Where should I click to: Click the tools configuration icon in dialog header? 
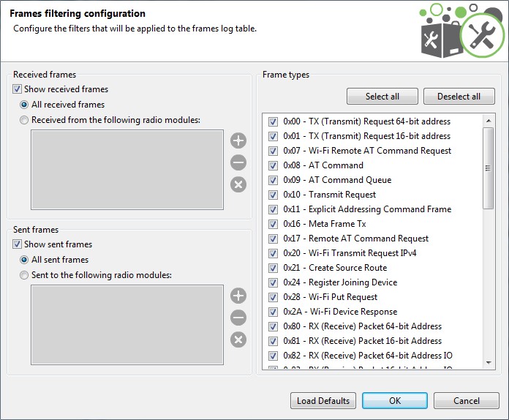tap(480, 34)
